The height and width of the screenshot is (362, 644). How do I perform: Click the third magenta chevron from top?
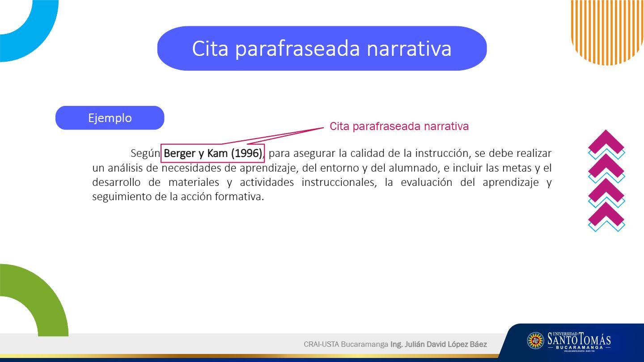606,191
